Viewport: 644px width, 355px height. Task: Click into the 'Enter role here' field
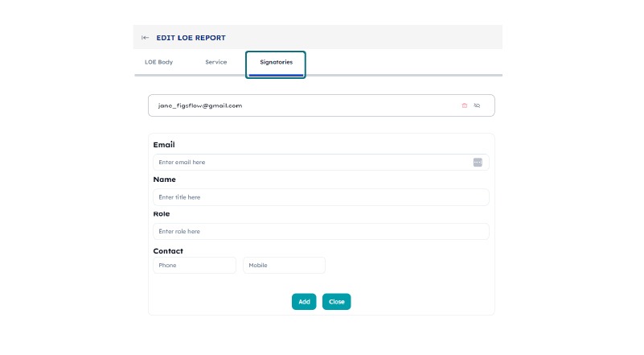click(321, 232)
